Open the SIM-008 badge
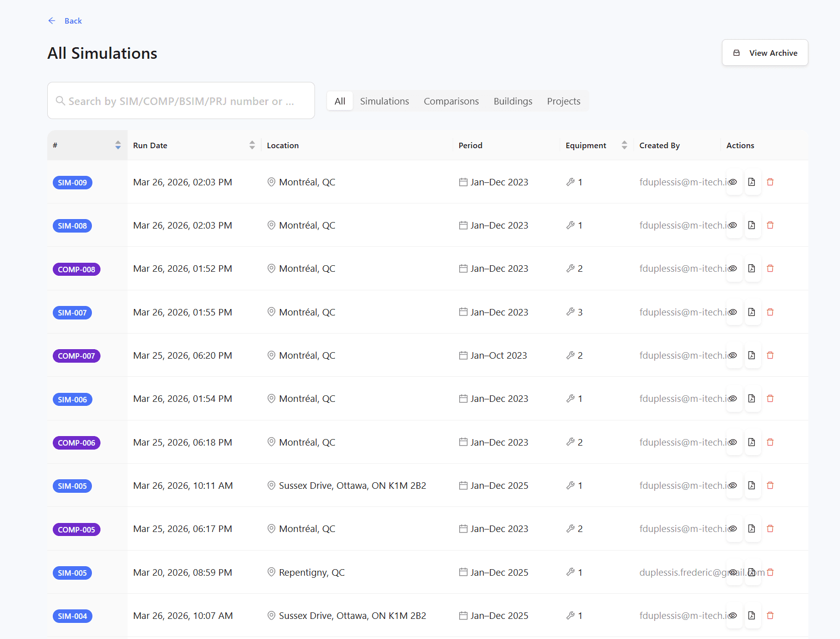 pos(72,226)
